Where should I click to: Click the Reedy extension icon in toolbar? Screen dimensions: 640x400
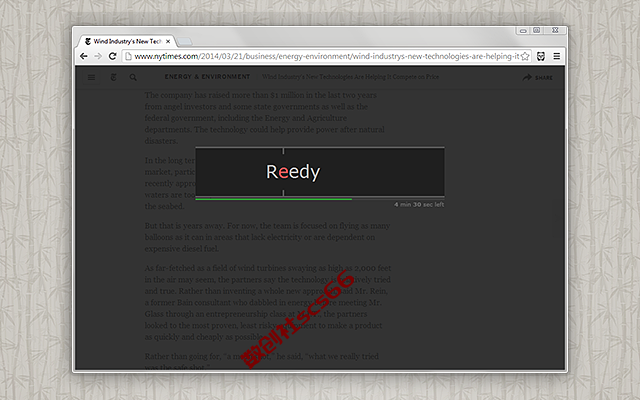pyautogui.click(x=541, y=56)
